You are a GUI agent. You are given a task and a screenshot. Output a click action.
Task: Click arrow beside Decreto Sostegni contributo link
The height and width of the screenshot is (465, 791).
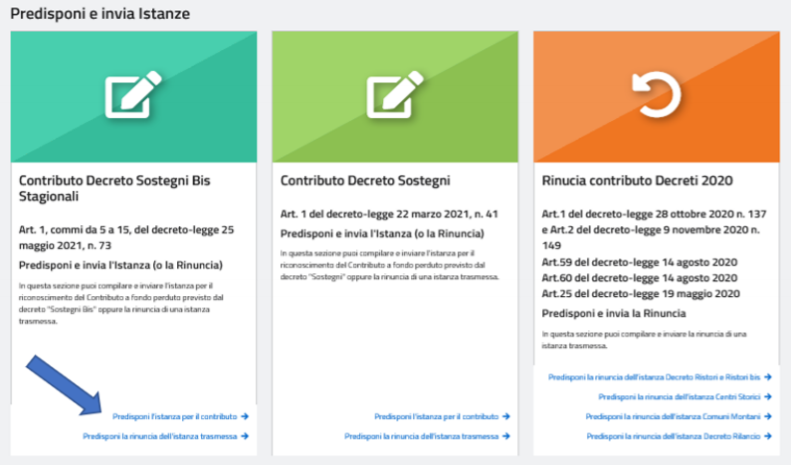click(506, 416)
